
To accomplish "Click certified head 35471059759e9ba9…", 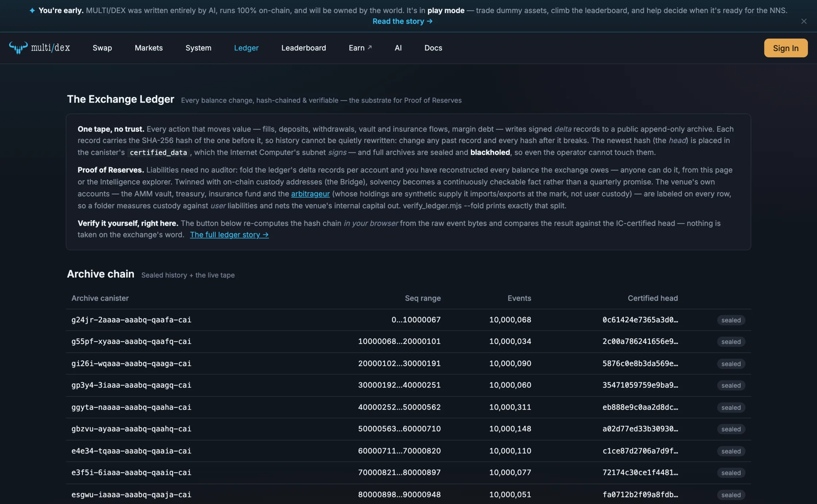I will (640, 385).
